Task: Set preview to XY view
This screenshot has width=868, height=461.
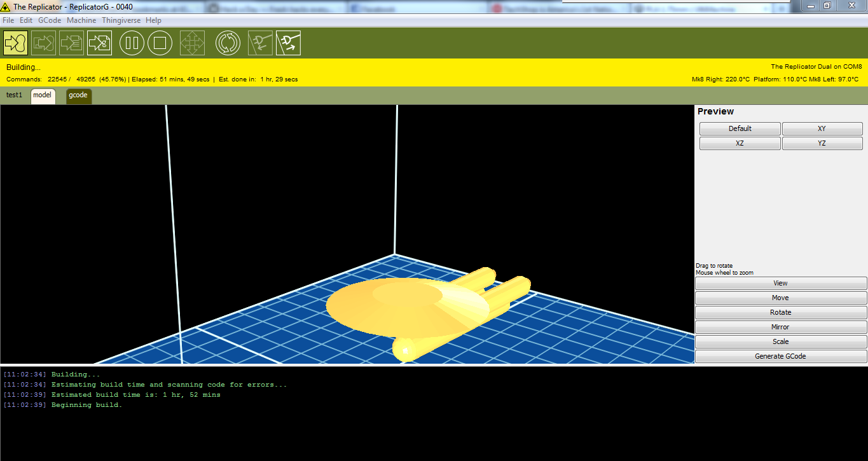Action: coord(822,128)
